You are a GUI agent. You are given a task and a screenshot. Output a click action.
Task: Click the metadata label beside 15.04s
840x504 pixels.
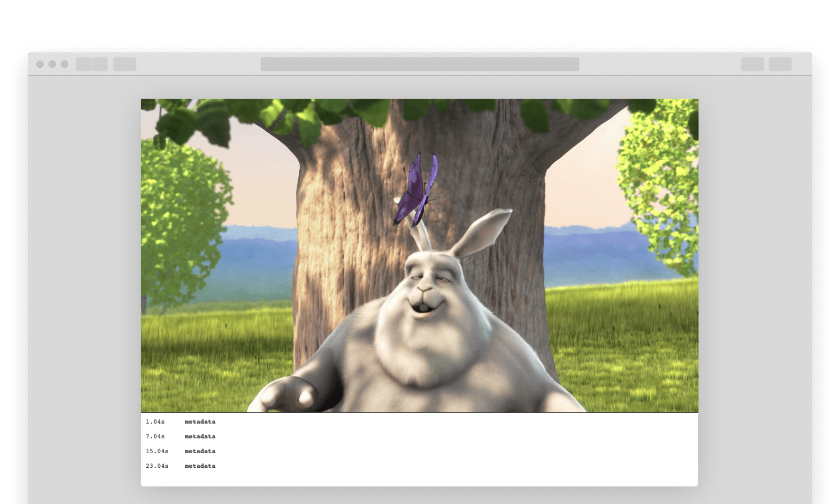[x=200, y=451]
